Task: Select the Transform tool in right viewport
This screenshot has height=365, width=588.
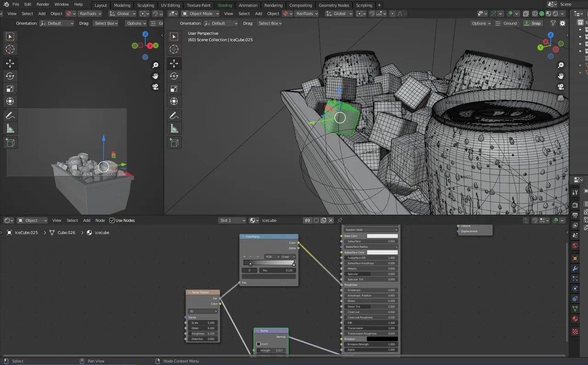Action: (x=174, y=101)
